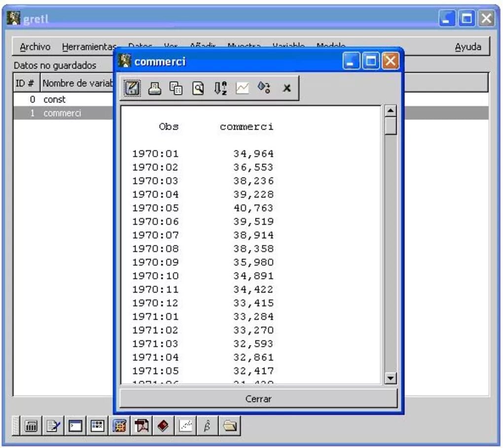The image size is (503, 448).
Task: Click the value 33,270
Action: (253, 330)
